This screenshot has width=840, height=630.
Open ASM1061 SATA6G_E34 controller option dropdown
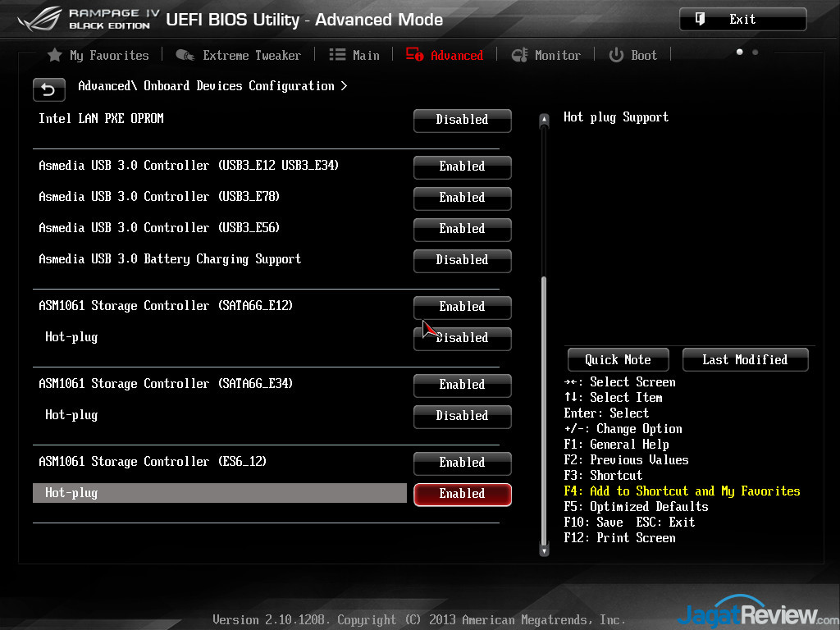pos(462,385)
